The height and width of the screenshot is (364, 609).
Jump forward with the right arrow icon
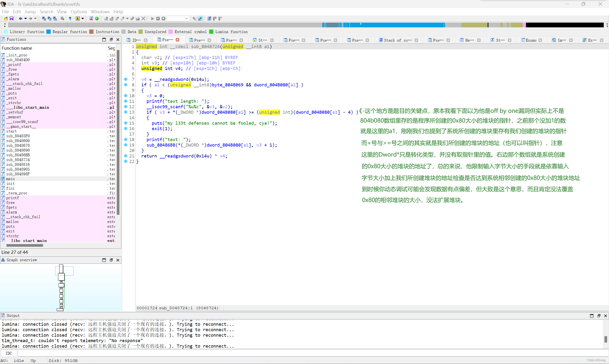click(30, 18)
